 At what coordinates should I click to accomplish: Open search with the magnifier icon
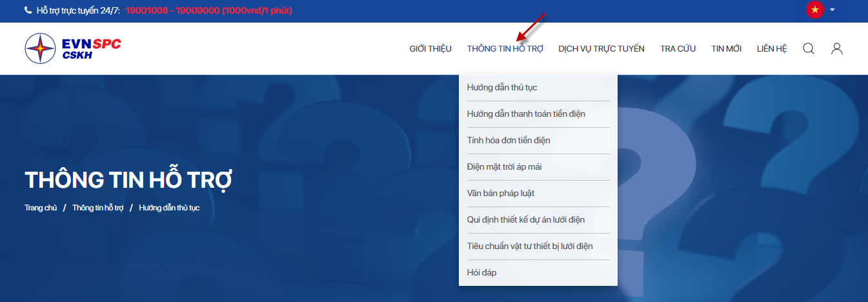[x=808, y=48]
